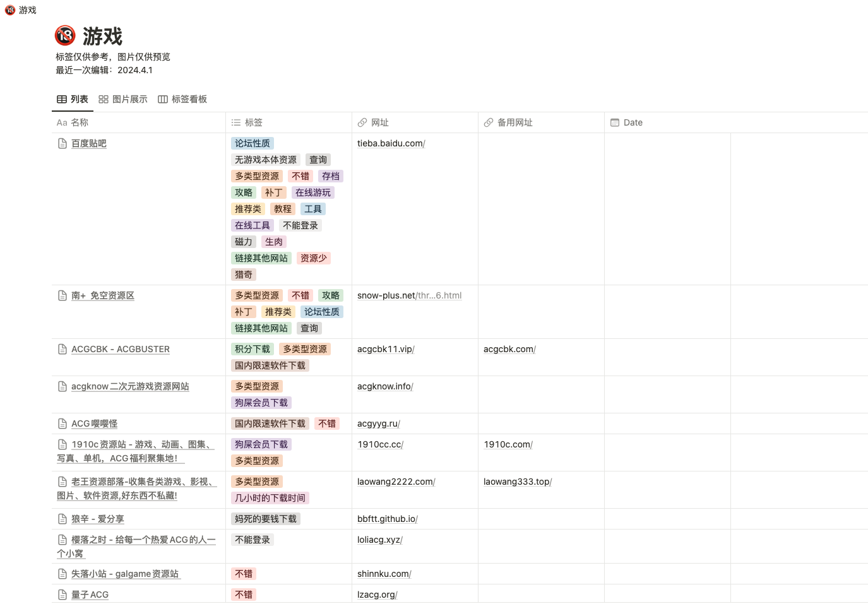Open the laowang333.top backup link

click(517, 482)
